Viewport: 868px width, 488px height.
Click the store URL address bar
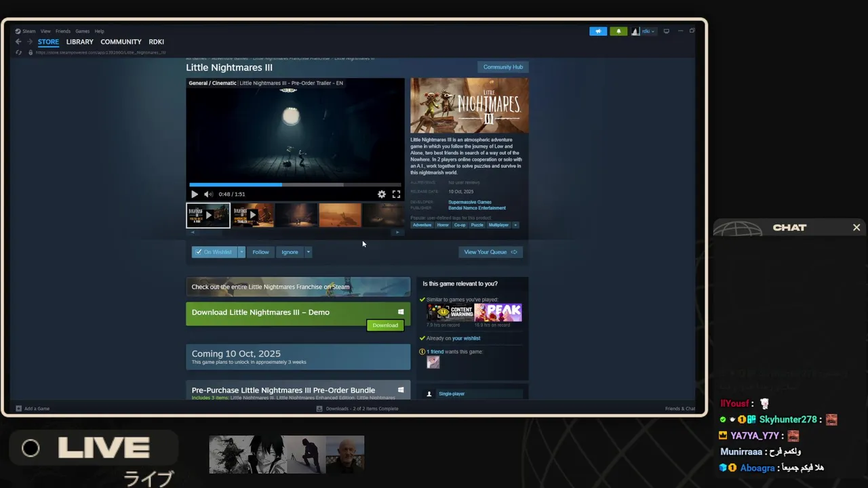click(100, 52)
